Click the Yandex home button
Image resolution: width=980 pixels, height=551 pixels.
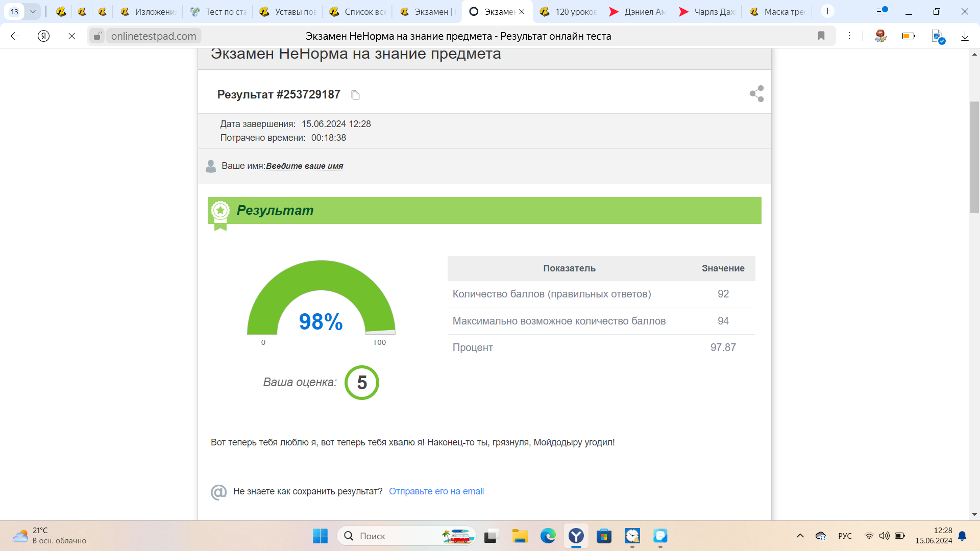44,36
